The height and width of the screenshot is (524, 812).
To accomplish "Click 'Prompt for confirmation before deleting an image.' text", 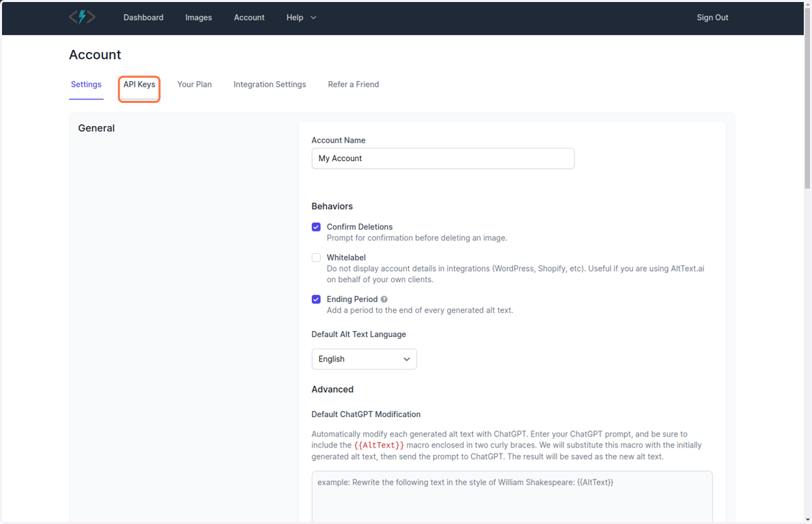I will tap(417, 238).
